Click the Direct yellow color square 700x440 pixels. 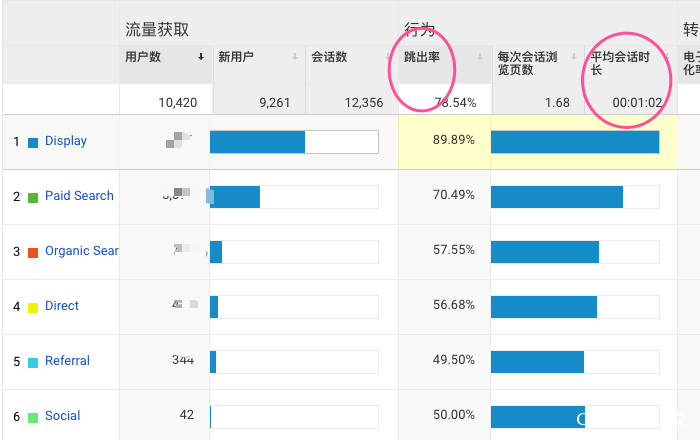33,307
